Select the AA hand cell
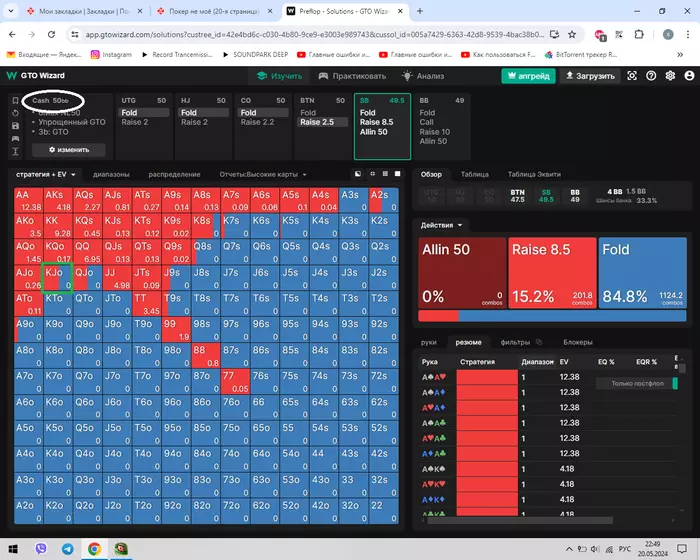 [28, 200]
